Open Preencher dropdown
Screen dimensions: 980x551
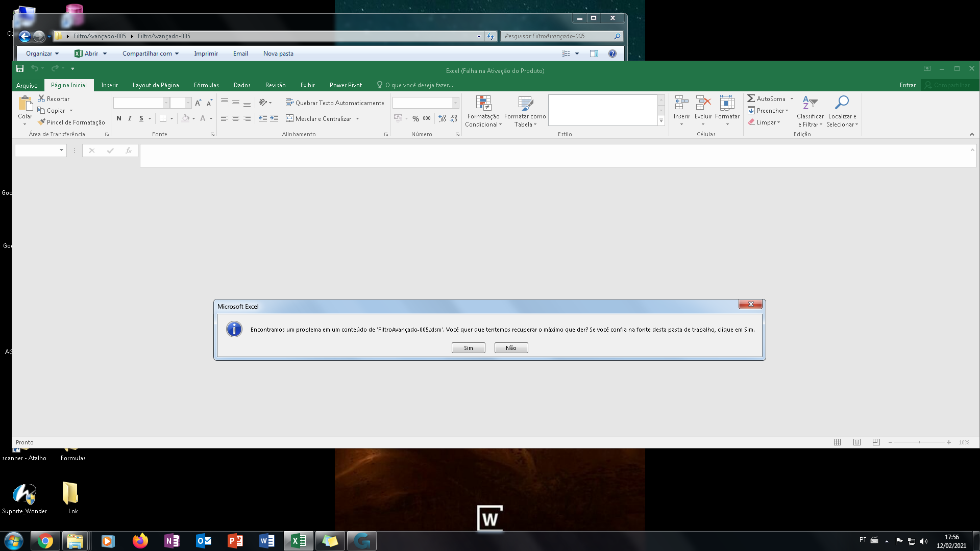[768, 111]
